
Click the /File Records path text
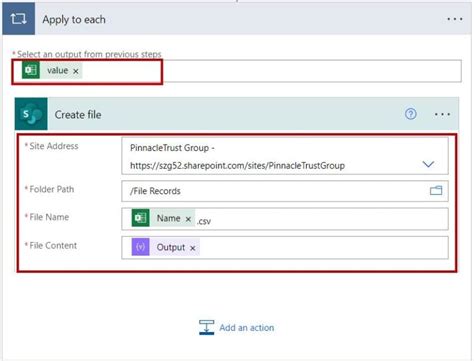coord(155,191)
